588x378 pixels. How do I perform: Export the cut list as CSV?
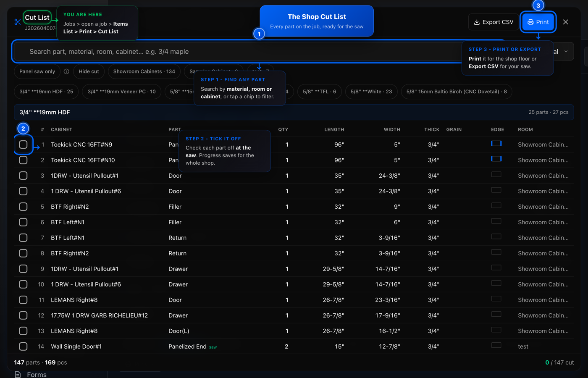tap(493, 22)
